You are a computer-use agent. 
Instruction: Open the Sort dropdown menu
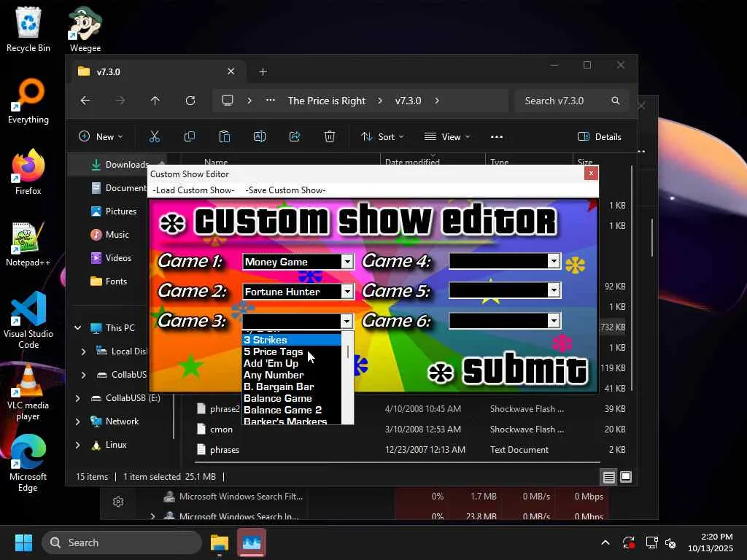click(x=382, y=136)
